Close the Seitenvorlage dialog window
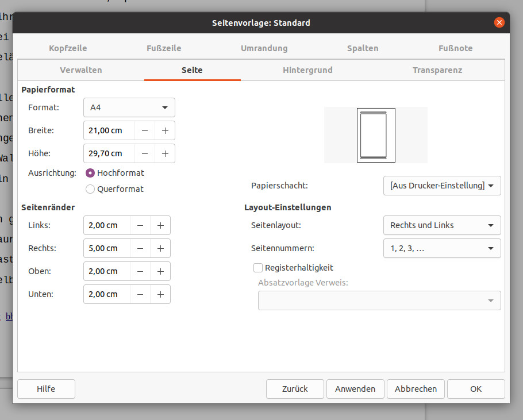Image resolution: width=523 pixels, height=420 pixels. point(499,23)
